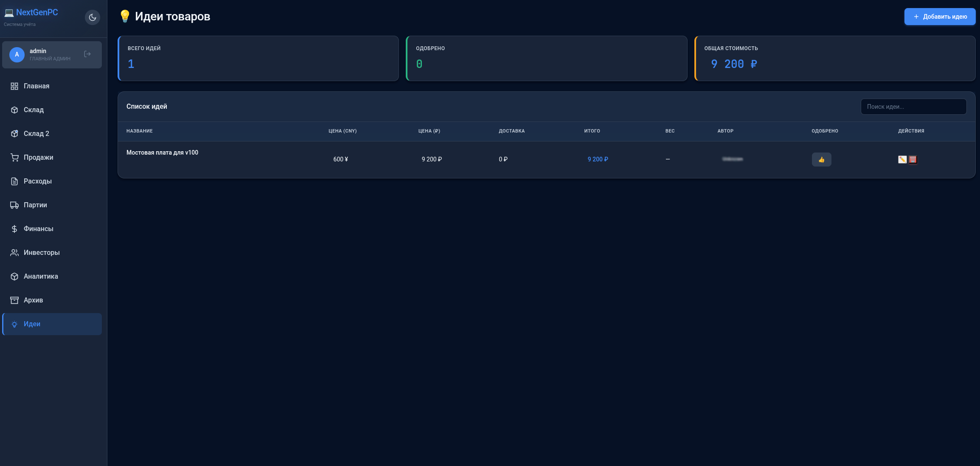Edit Мостовая плата idea with pencil icon
Image resolution: width=980 pixels, height=466 pixels.
[902, 159]
